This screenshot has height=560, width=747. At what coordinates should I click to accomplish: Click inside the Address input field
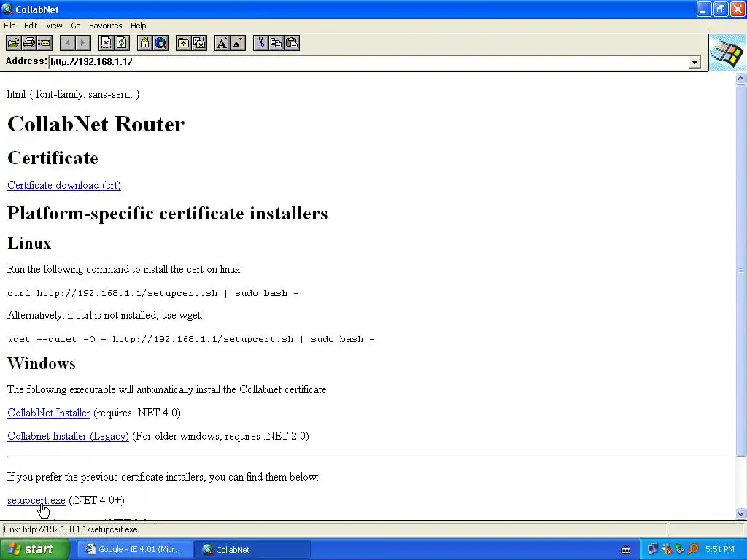coord(368,63)
